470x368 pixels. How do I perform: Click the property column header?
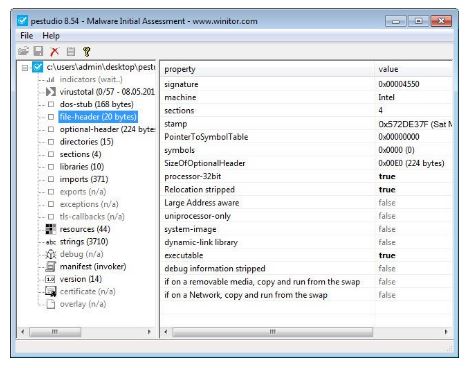(267, 69)
